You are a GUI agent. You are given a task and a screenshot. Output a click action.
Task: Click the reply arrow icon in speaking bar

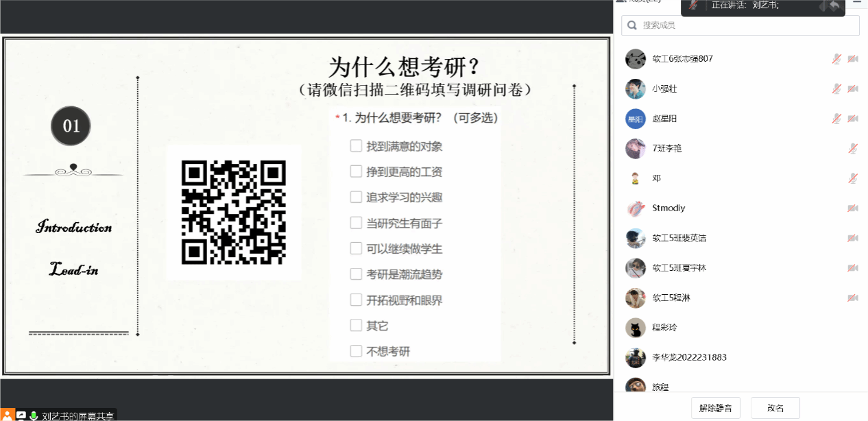coord(834,6)
